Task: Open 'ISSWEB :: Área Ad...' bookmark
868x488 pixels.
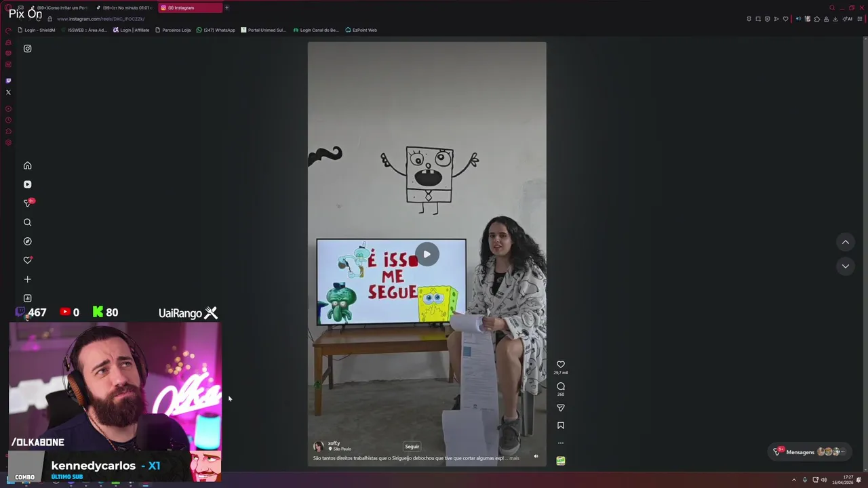Action: click(84, 30)
